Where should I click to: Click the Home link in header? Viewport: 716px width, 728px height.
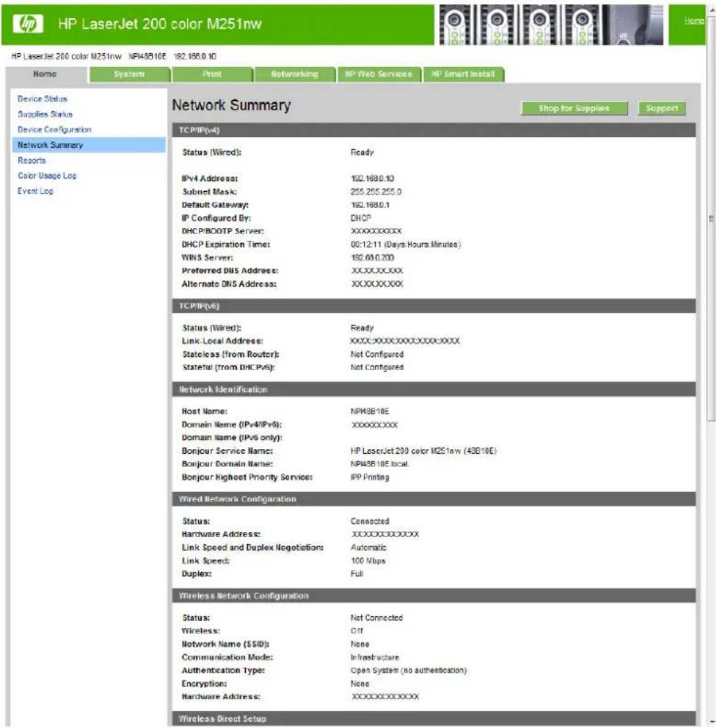click(x=694, y=21)
